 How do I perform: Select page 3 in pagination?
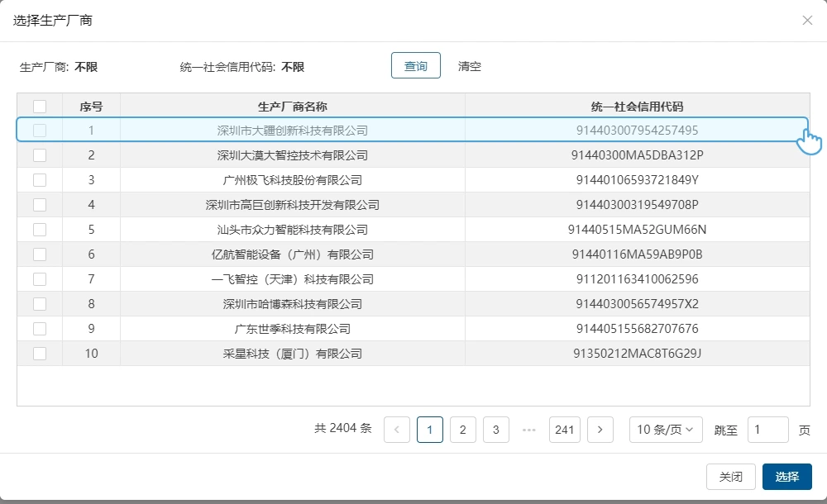[495, 430]
